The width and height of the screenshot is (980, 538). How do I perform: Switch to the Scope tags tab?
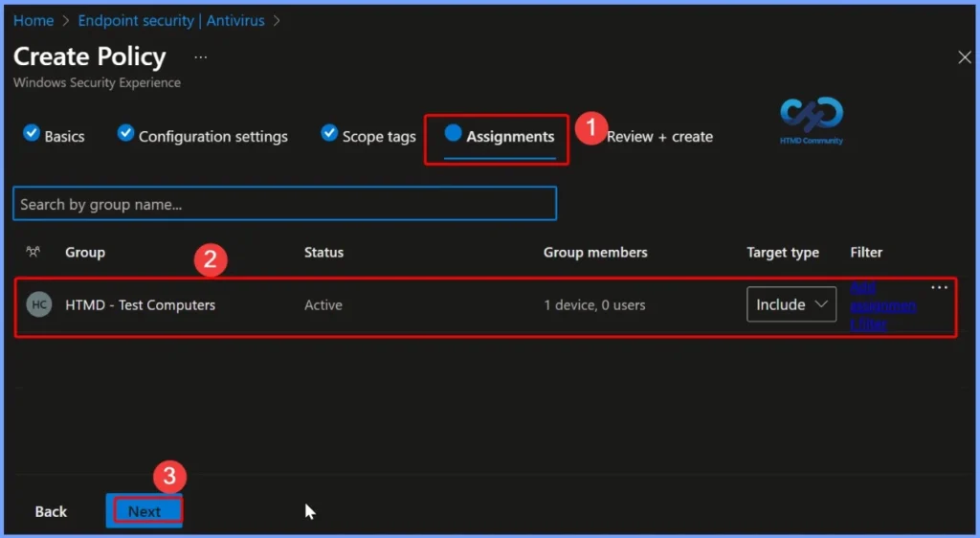pos(368,136)
